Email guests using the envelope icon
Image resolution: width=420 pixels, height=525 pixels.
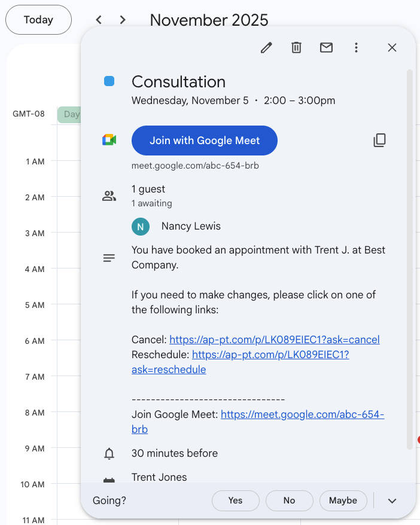[326, 47]
